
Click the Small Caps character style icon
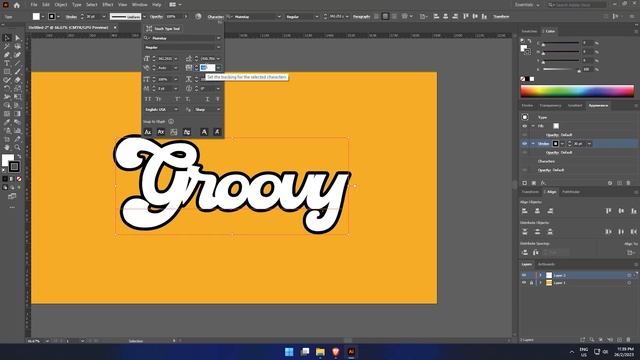[158, 99]
